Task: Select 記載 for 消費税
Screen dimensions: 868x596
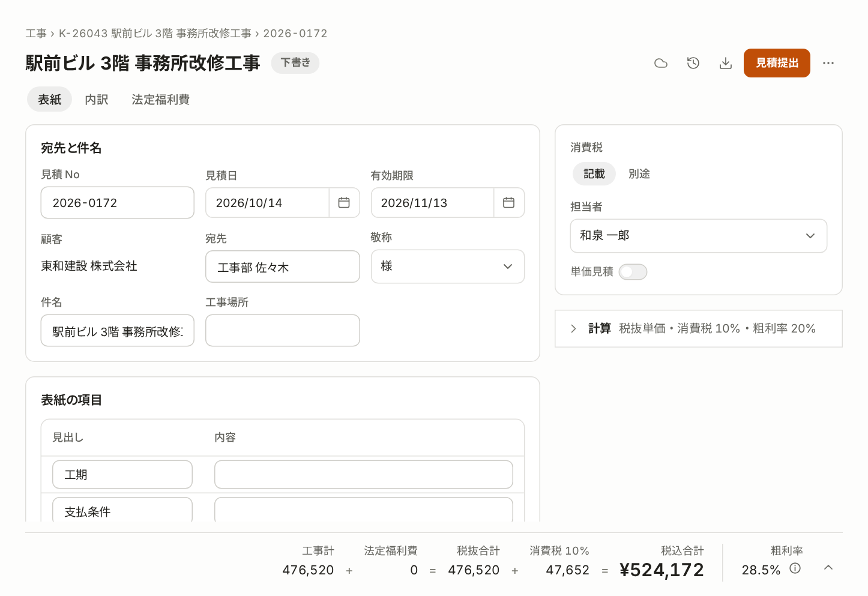Action: [x=594, y=173]
